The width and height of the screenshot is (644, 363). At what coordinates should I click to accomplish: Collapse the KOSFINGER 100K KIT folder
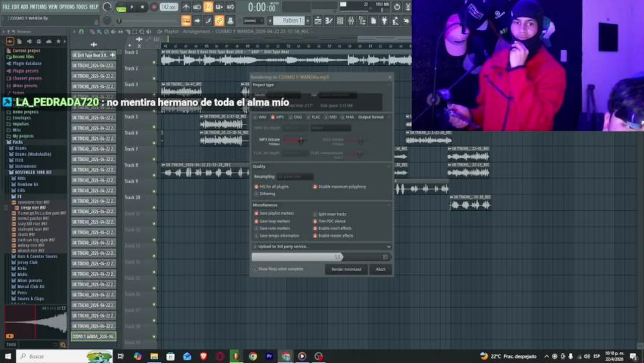[32, 172]
